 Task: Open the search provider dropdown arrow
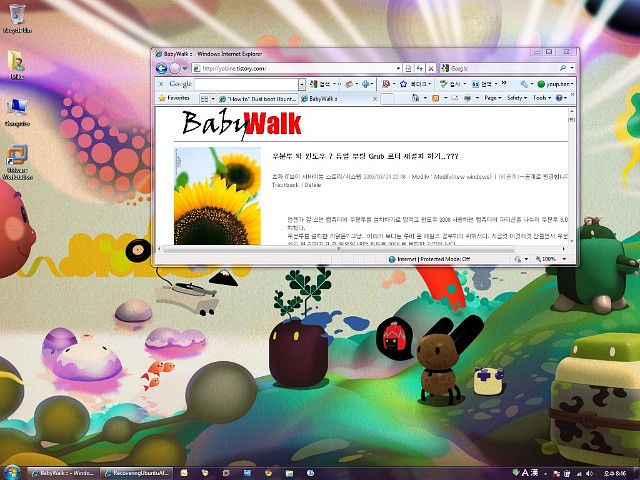pos(572,68)
